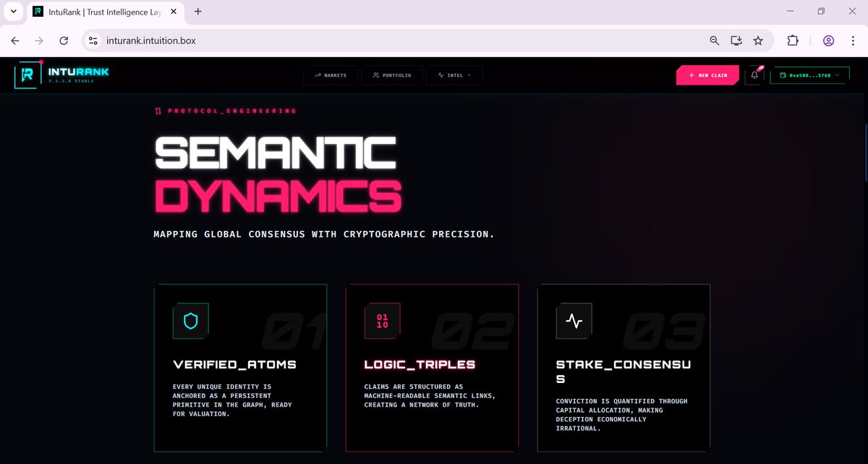Click the Mapping Global Consensus tagline

pos(324,235)
